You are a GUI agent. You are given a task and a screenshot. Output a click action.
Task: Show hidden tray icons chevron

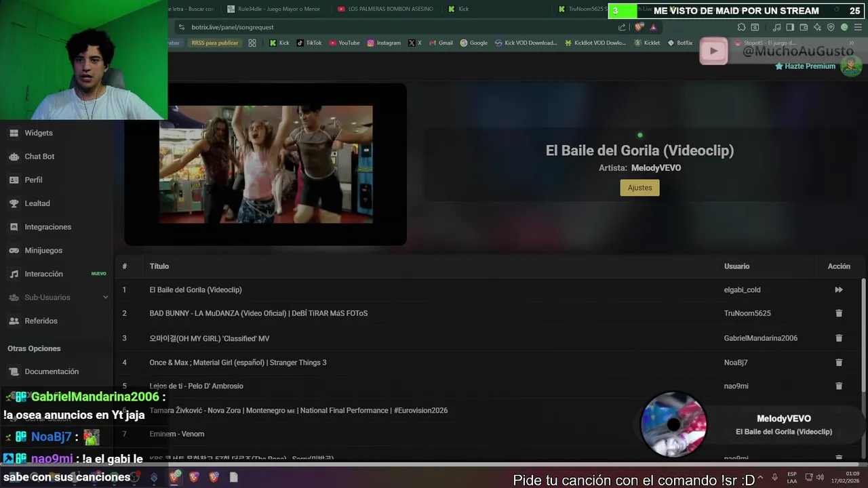tap(761, 477)
